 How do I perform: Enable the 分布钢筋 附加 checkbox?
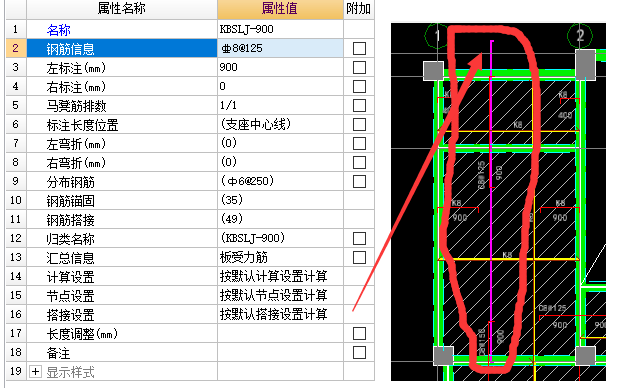pyautogui.click(x=359, y=181)
